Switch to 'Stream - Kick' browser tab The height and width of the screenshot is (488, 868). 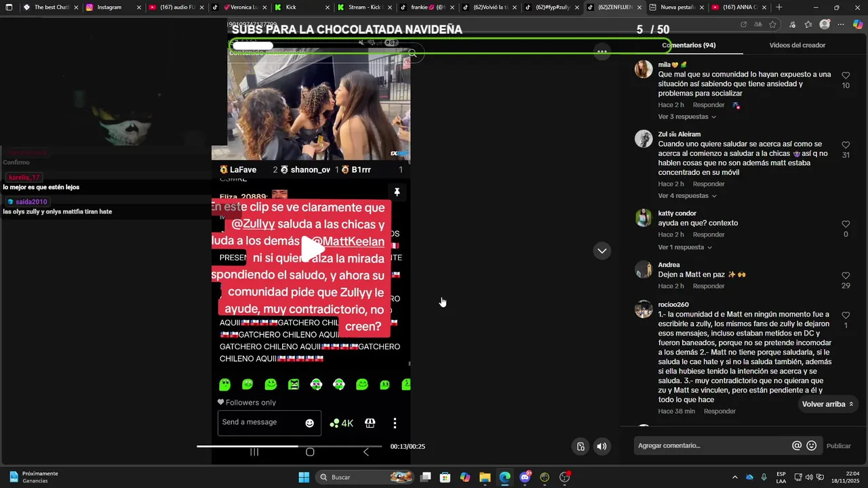click(365, 7)
